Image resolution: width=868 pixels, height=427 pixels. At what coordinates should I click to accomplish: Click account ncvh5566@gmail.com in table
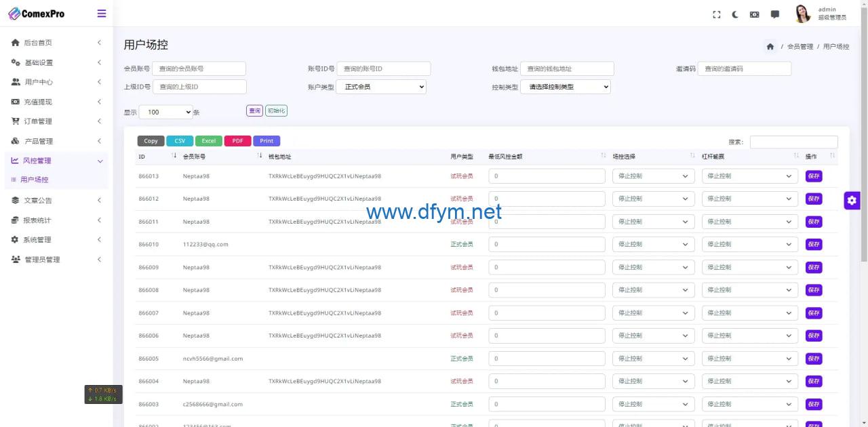[213, 359]
